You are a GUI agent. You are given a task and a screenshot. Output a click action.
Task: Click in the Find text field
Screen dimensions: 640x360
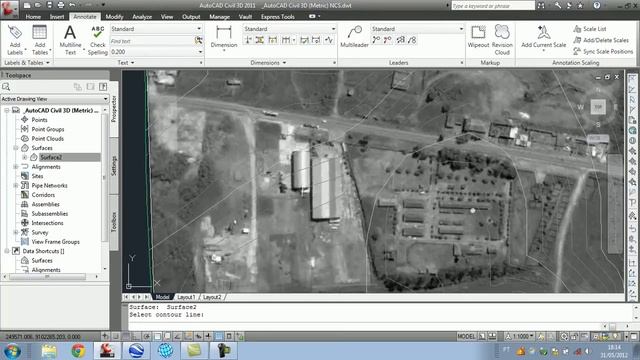152,41
